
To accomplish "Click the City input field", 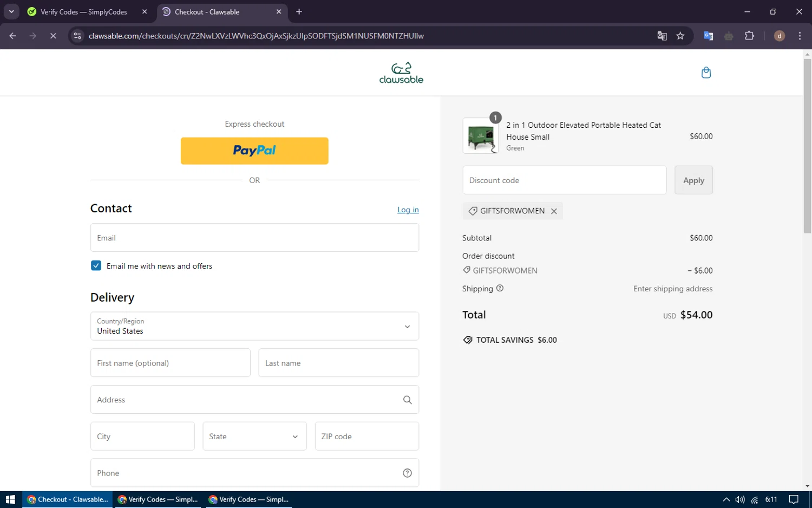I will 142,436.
